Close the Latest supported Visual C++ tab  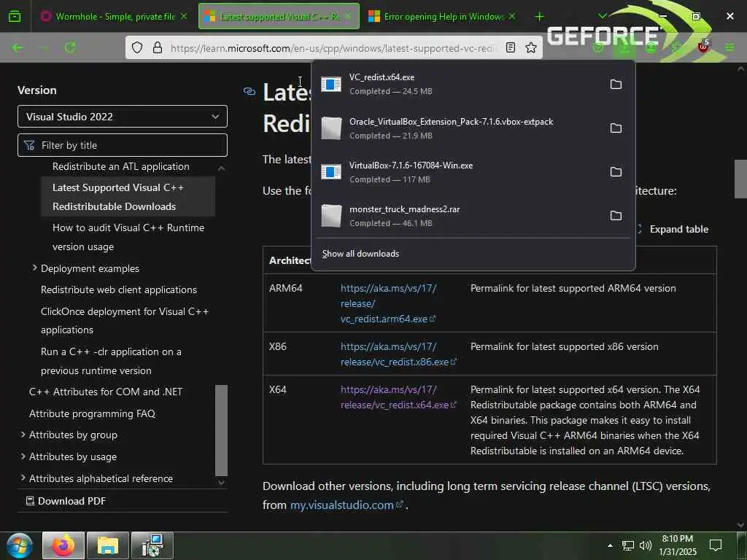348,17
